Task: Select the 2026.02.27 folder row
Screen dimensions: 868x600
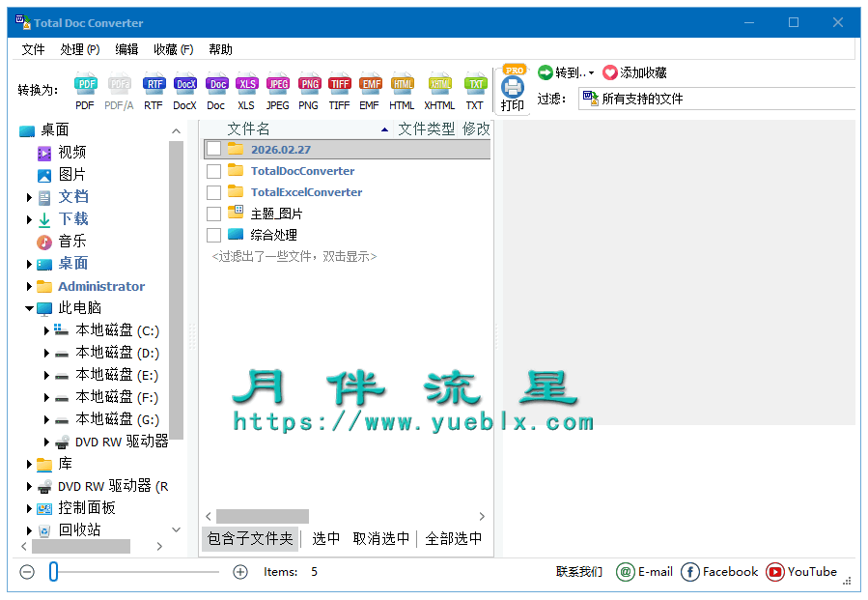Action: (x=347, y=149)
